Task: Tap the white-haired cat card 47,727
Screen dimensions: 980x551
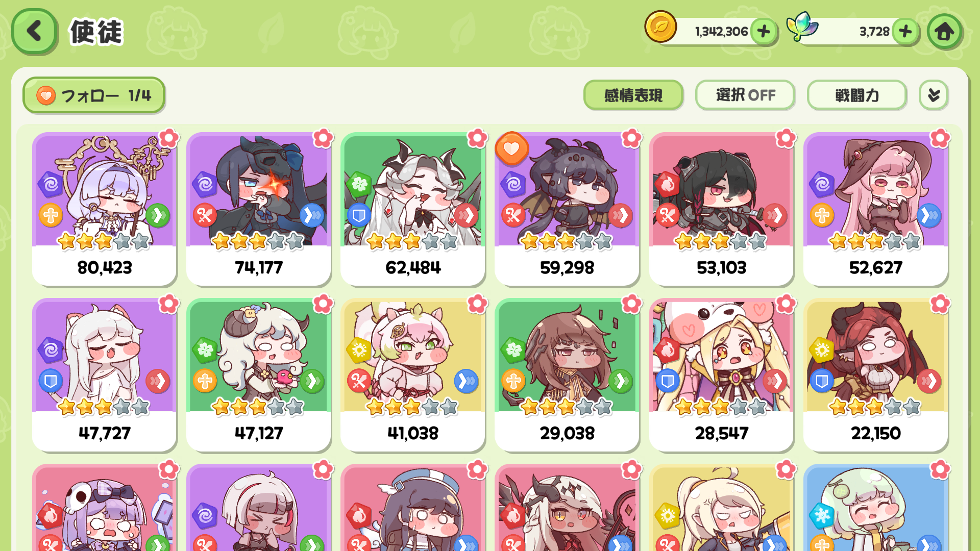Action: pyautogui.click(x=104, y=375)
